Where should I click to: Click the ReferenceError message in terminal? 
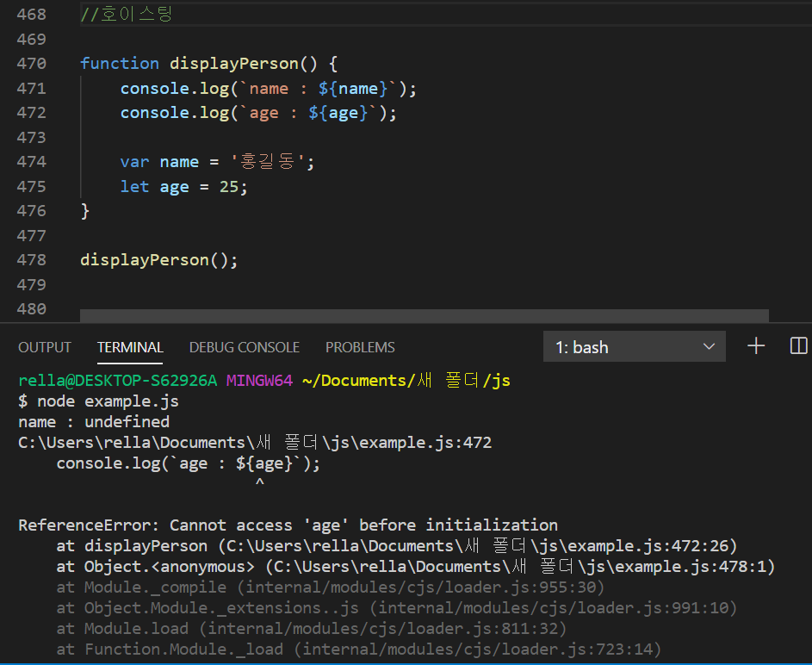[288, 525]
